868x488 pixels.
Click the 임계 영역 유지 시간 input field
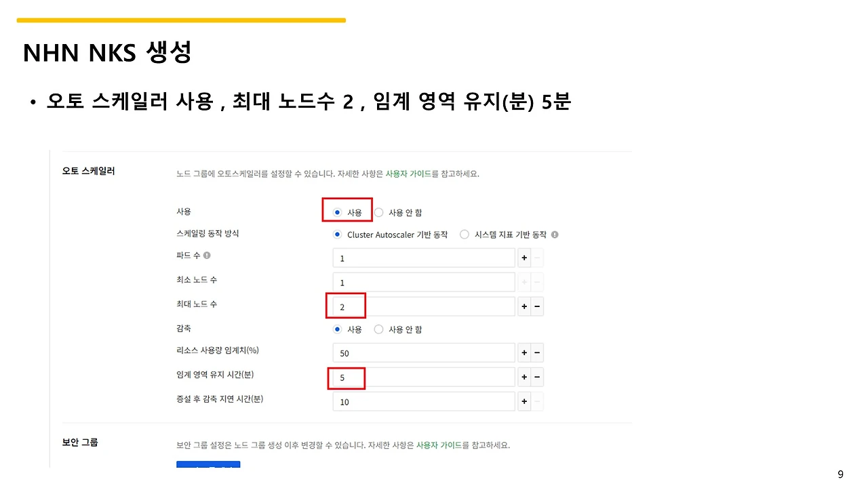[x=424, y=377]
